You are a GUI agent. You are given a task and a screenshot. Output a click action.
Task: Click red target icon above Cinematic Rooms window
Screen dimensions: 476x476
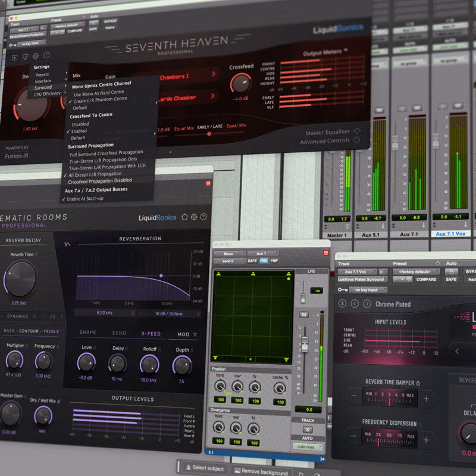[208, 183]
